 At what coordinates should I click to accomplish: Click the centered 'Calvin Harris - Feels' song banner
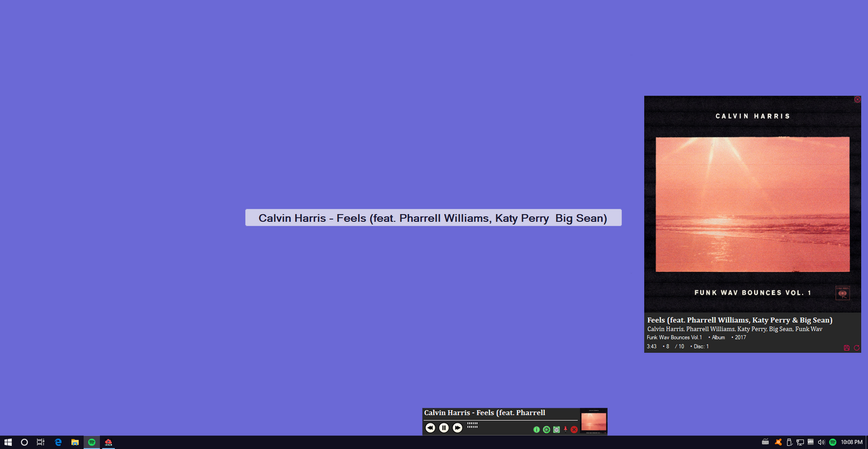point(433,217)
